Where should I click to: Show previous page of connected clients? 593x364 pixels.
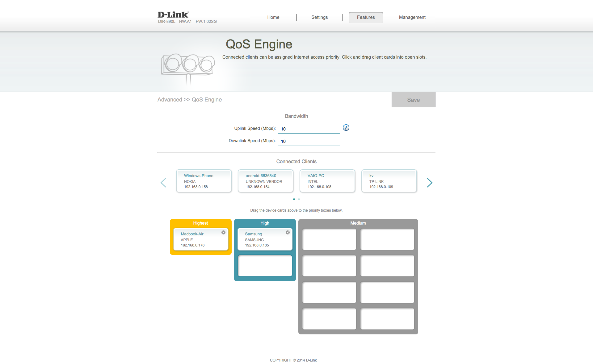tap(163, 183)
